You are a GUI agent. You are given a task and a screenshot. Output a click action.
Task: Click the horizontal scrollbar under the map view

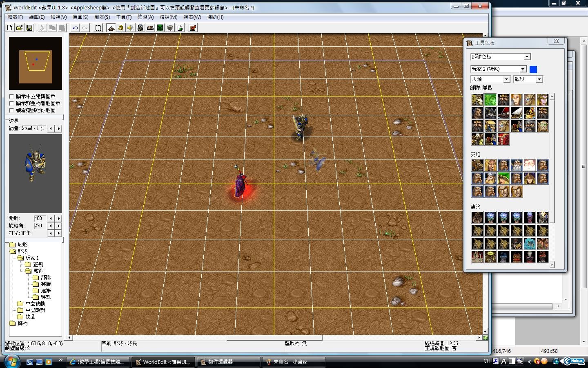[274, 338]
